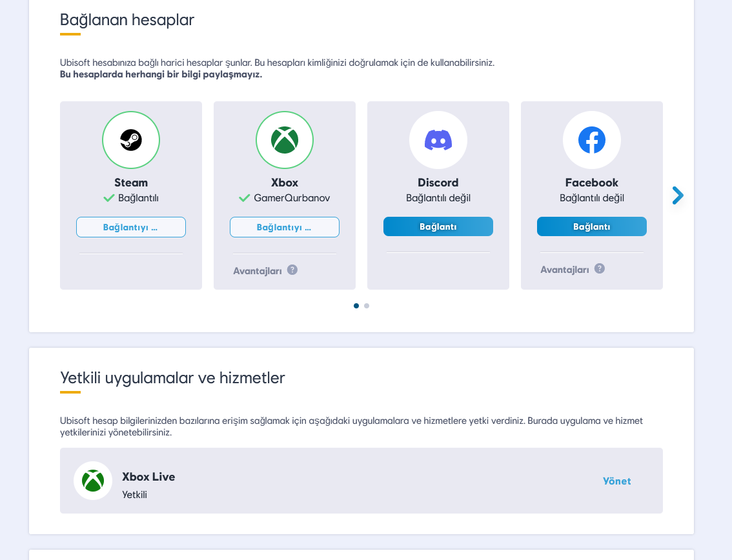Screen dimensions: 732x560
Task: Unlink Xbox account with Bağlantıyı button
Action: (285, 227)
